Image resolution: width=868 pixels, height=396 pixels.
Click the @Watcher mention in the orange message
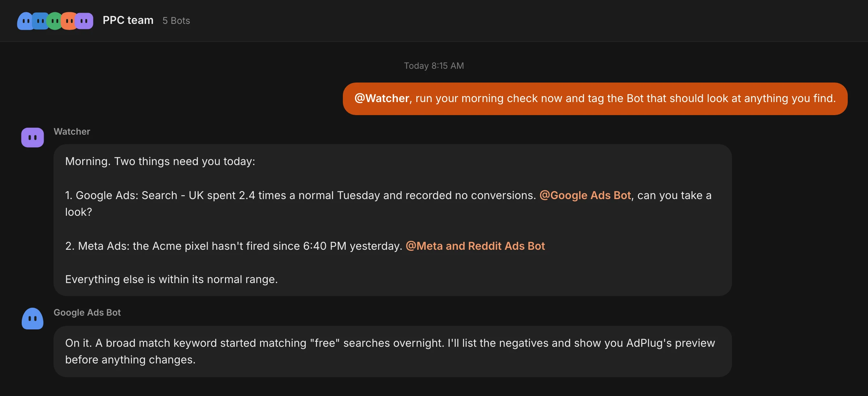(382, 98)
